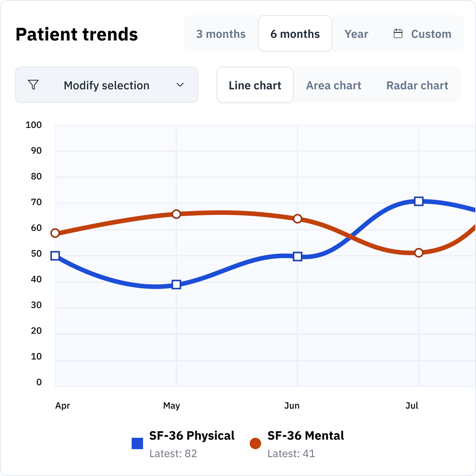Expand selection options via dropdown arrow
The width and height of the screenshot is (476, 476).
pyautogui.click(x=180, y=85)
